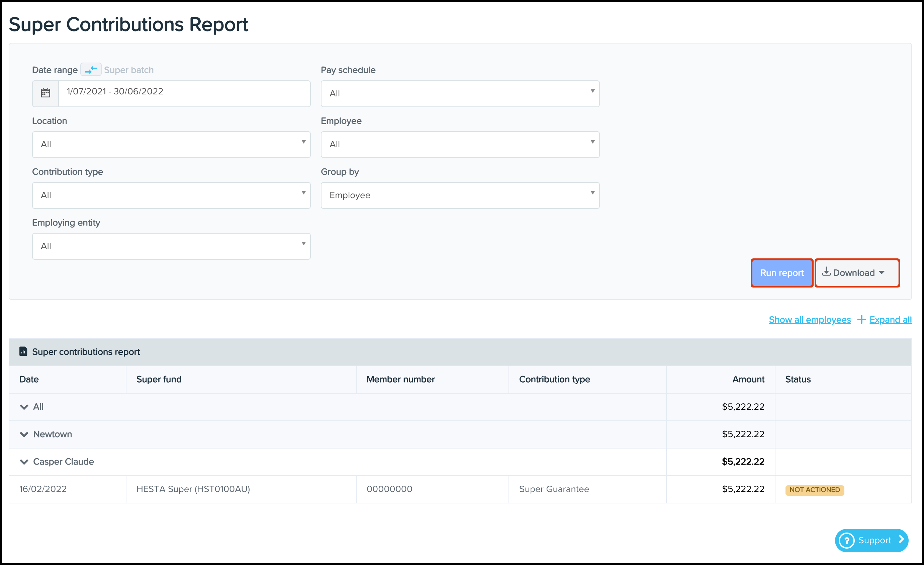Click the download arrow icon
The width and height of the screenshot is (924, 565).
click(826, 272)
